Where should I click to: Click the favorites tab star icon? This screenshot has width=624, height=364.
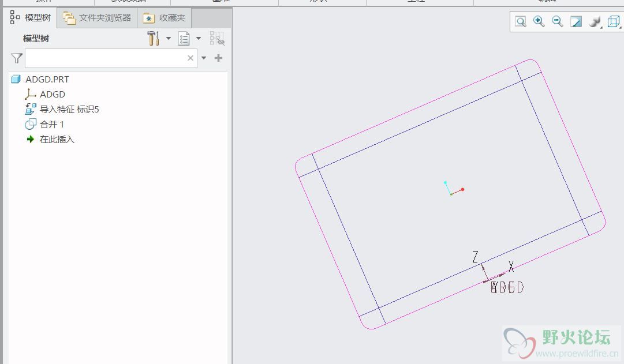(x=149, y=18)
